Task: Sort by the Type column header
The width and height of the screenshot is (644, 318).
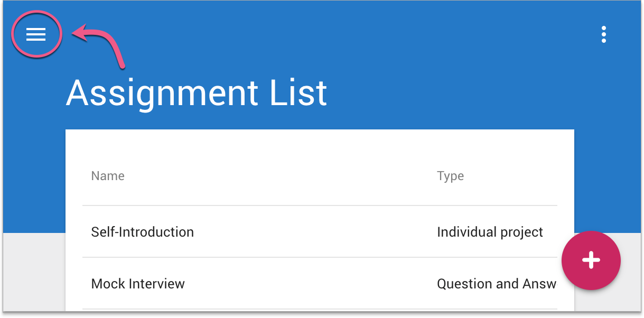Action: pos(450,176)
